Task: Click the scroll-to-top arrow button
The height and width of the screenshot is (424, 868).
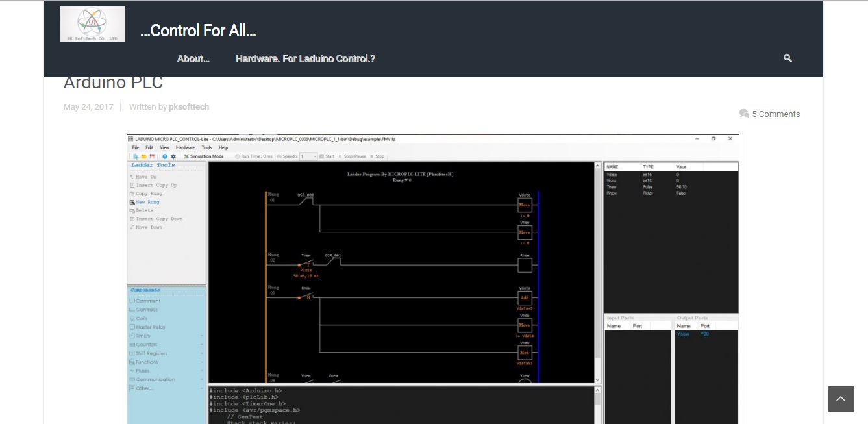Action: [x=841, y=399]
